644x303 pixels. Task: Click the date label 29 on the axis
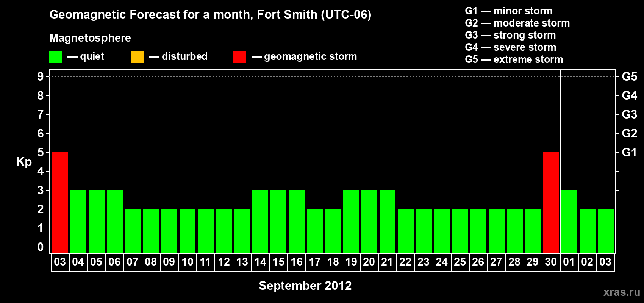click(x=533, y=262)
